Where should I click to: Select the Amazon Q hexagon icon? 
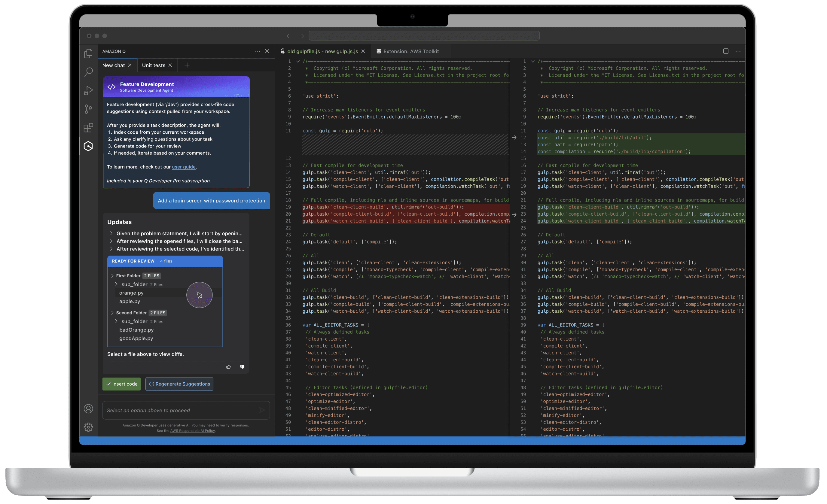[x=88, y=146]
